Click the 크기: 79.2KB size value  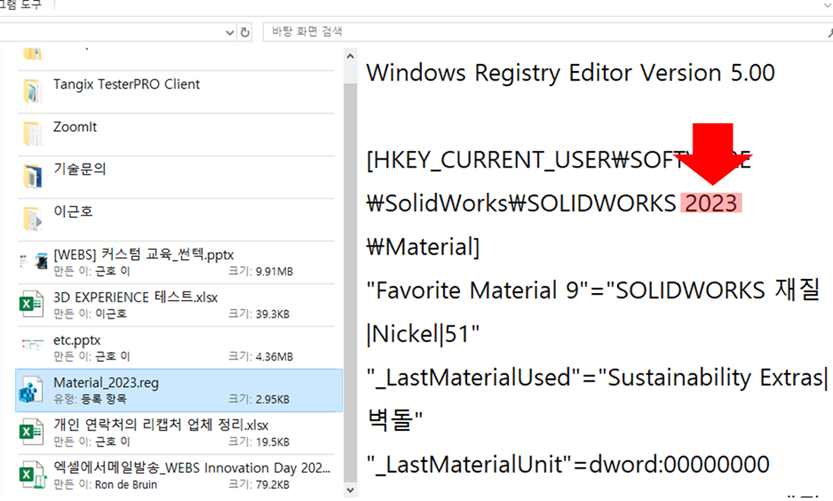point(259,485)
